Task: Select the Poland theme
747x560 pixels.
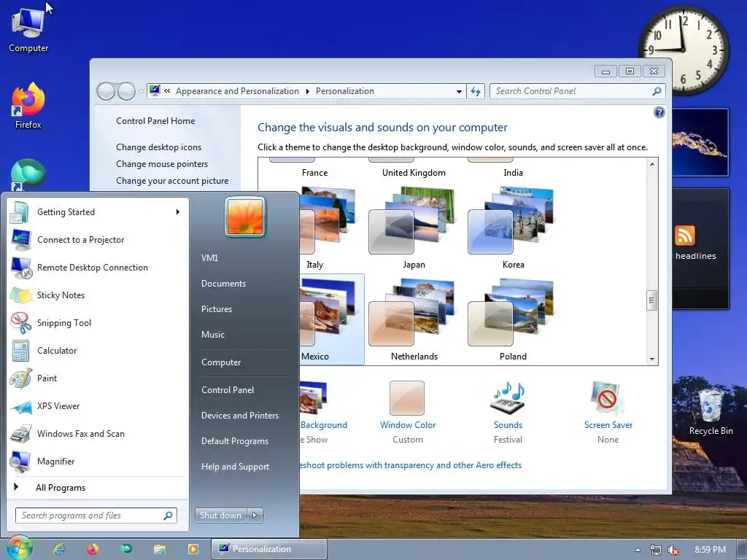Action: (513, 320)
